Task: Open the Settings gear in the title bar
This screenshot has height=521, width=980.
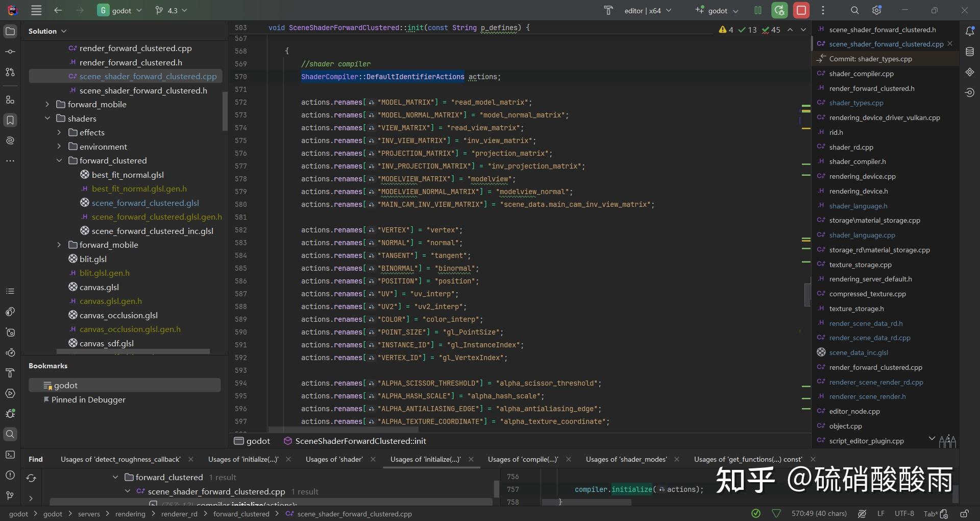Action: (876, 10)
